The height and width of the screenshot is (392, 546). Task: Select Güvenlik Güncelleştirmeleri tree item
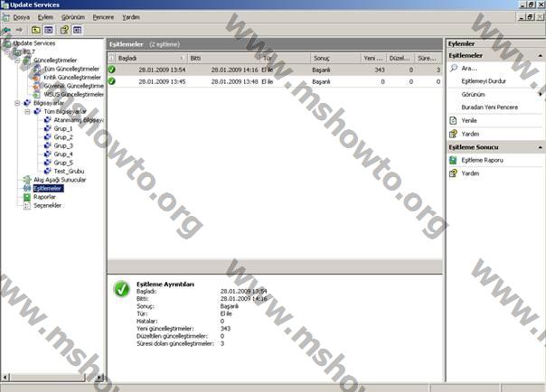73,86
